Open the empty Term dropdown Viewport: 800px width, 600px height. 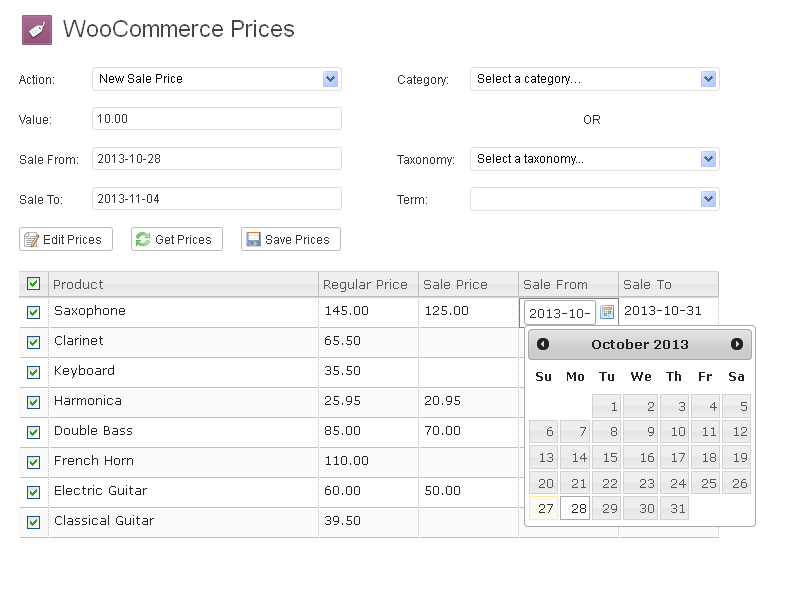(x=595, y=199)
